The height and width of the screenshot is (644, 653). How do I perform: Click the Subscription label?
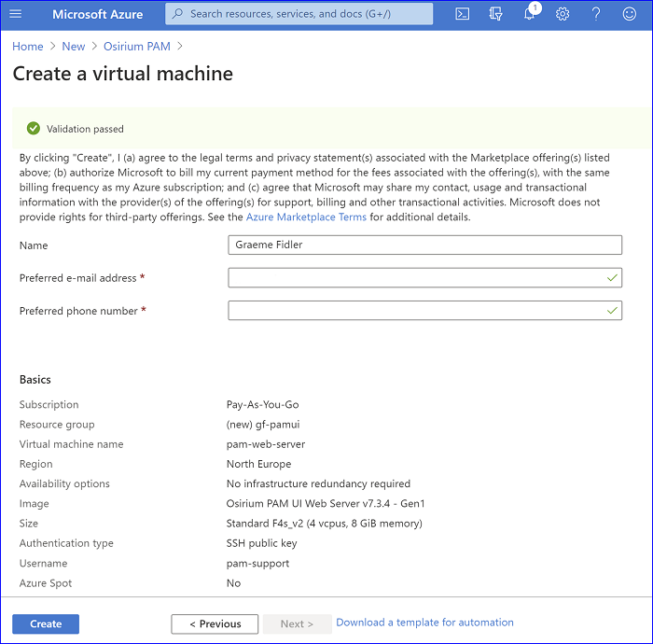coord(49,404)
